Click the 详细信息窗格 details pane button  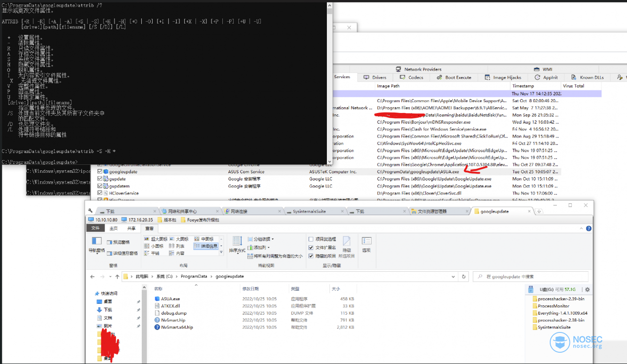click(x=122, y=253)
